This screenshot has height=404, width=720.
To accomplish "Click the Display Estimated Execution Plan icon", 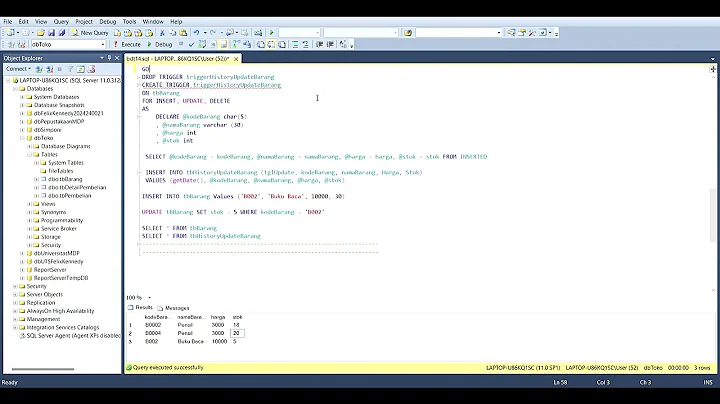I will pos(202,45).
